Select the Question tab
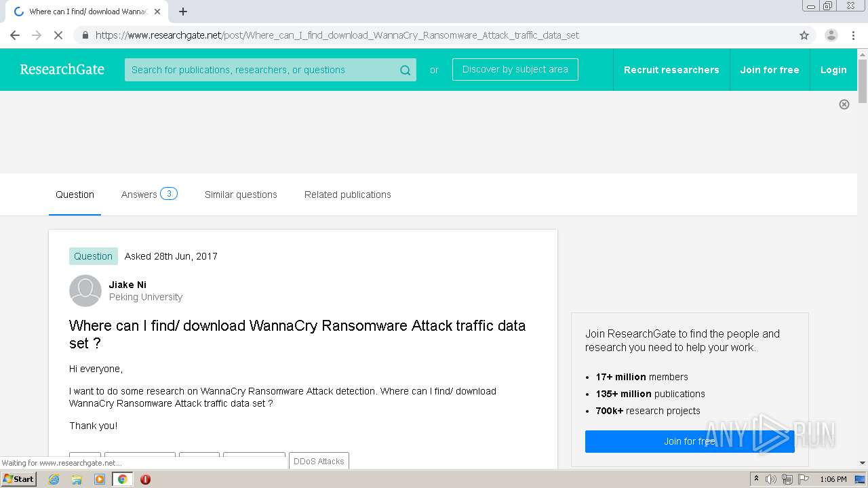Screen dimensions: 868x488 click(75, 195)
